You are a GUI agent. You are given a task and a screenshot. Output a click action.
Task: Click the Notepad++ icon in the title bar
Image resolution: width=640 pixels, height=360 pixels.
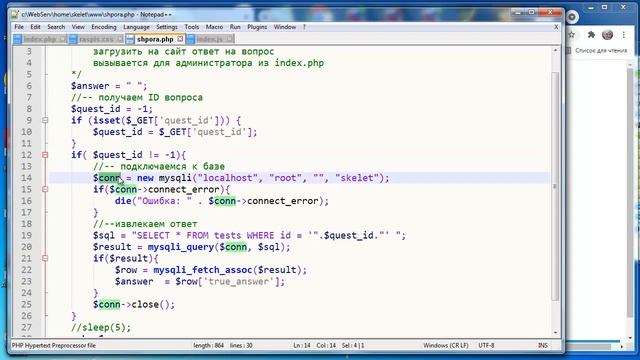tap(15, 15)
